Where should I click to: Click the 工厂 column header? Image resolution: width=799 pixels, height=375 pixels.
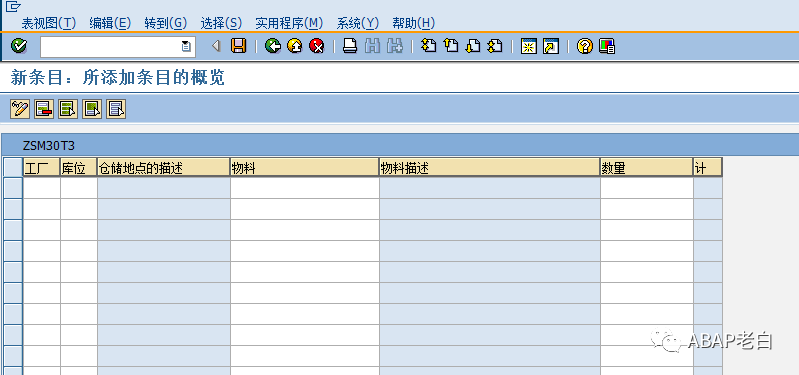point(42,168)
